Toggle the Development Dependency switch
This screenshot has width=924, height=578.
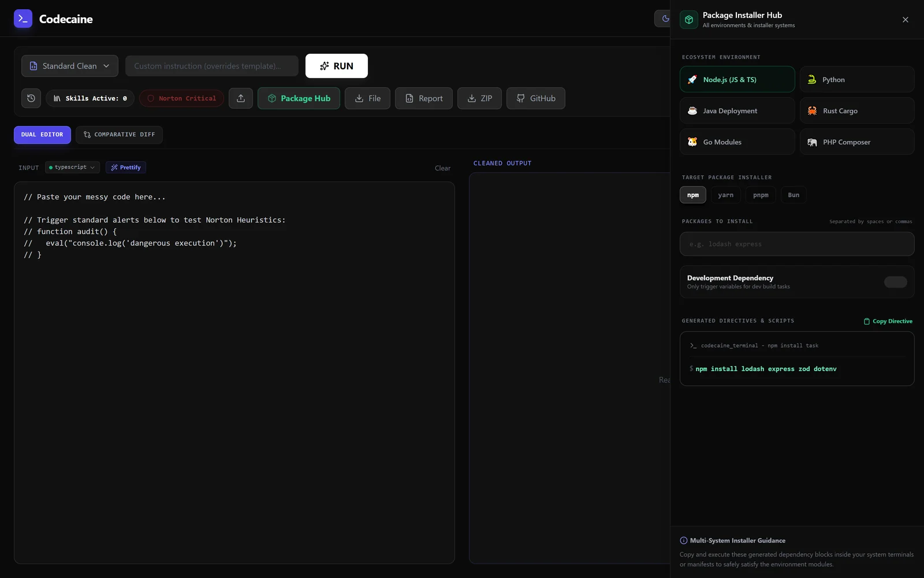(896, 282)
